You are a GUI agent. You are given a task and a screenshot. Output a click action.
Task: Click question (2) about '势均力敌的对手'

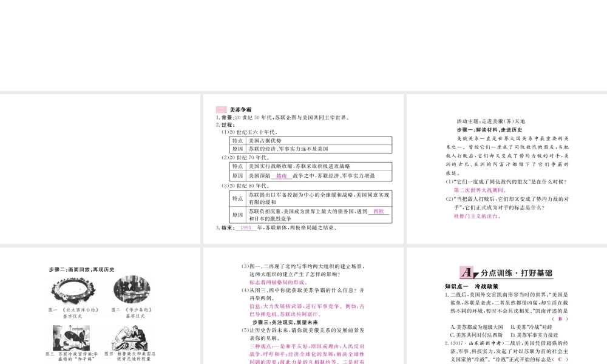point(507,203)
